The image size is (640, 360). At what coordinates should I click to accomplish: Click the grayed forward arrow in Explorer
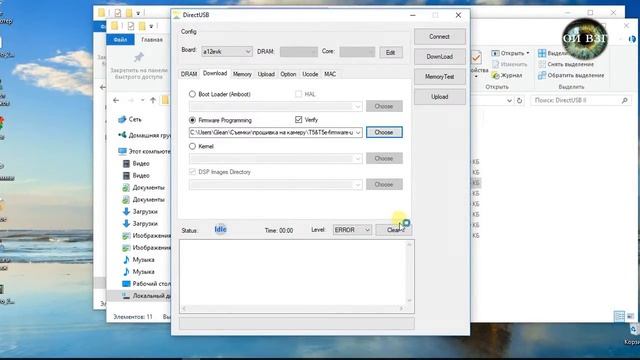(x=131, y=100)
